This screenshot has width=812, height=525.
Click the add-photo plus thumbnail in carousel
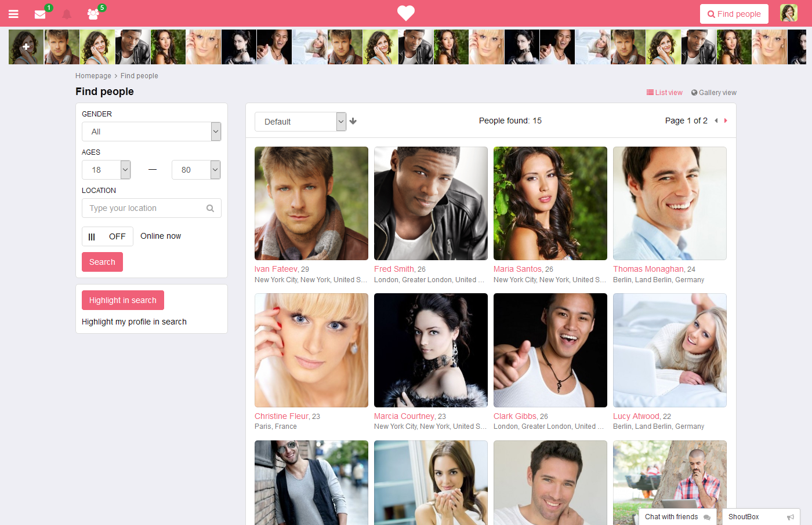pyautogui.click(x=26, y=47)
